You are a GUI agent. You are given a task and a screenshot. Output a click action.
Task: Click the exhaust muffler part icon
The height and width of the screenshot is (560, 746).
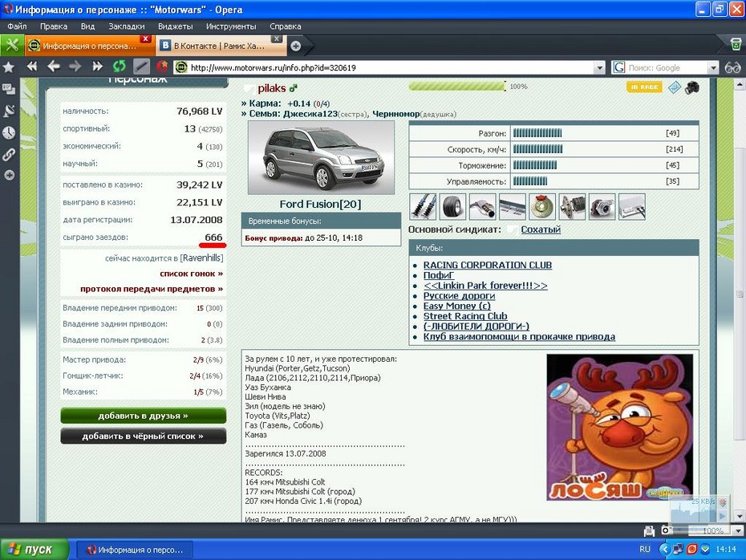482,206
